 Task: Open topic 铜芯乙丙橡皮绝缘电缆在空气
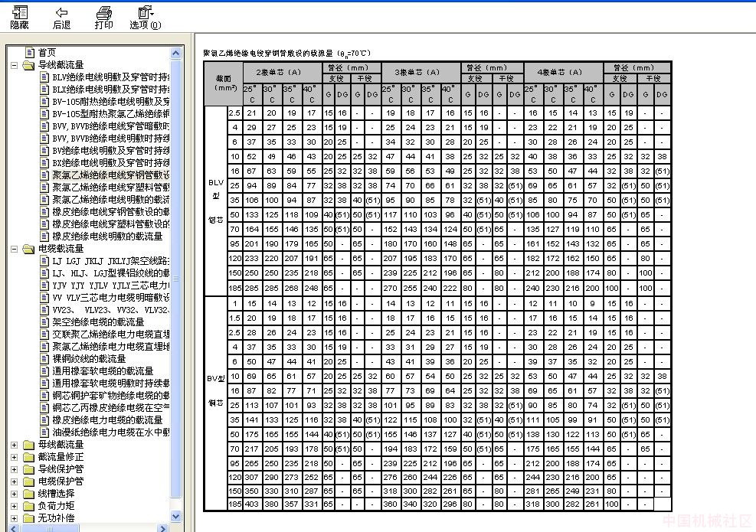[111, 408]
